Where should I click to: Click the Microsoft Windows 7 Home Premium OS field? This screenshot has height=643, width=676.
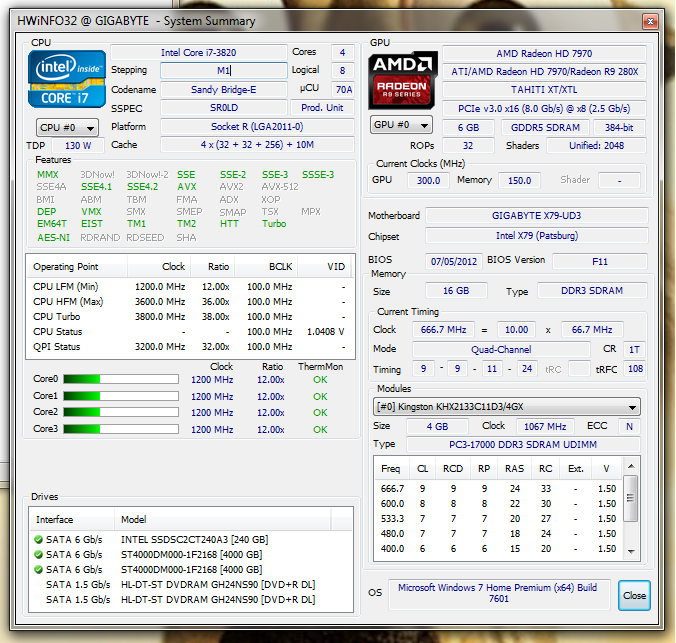499,593
